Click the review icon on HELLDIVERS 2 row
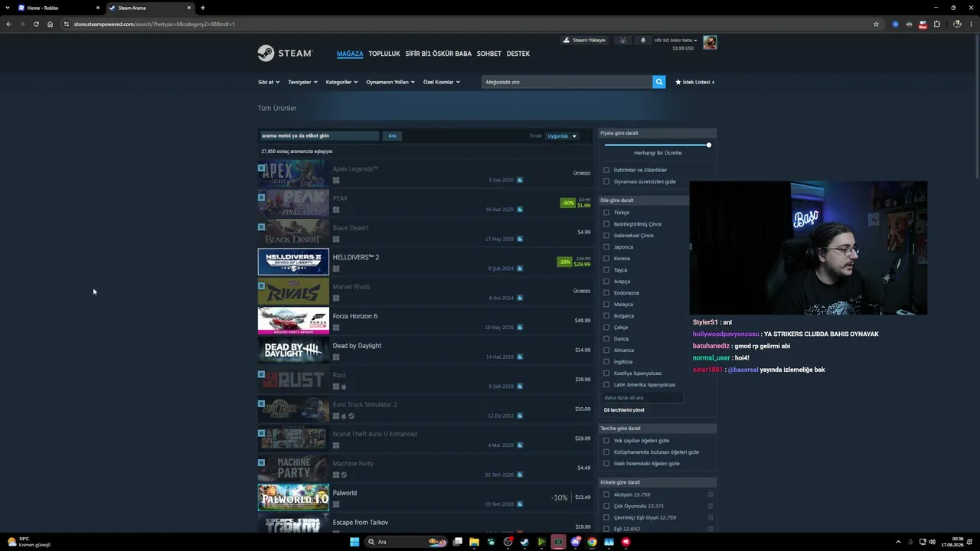This screenshot has width=980, height=551. coord(520,269)
